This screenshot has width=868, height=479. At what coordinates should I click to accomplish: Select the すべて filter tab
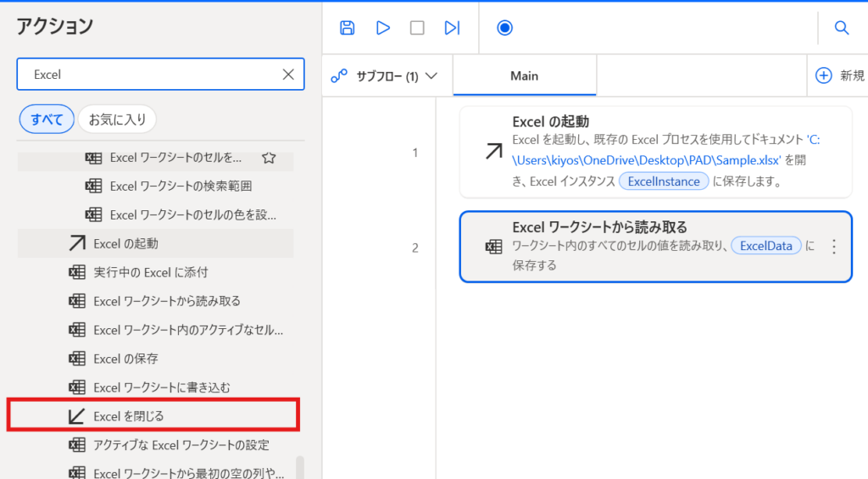47,119
